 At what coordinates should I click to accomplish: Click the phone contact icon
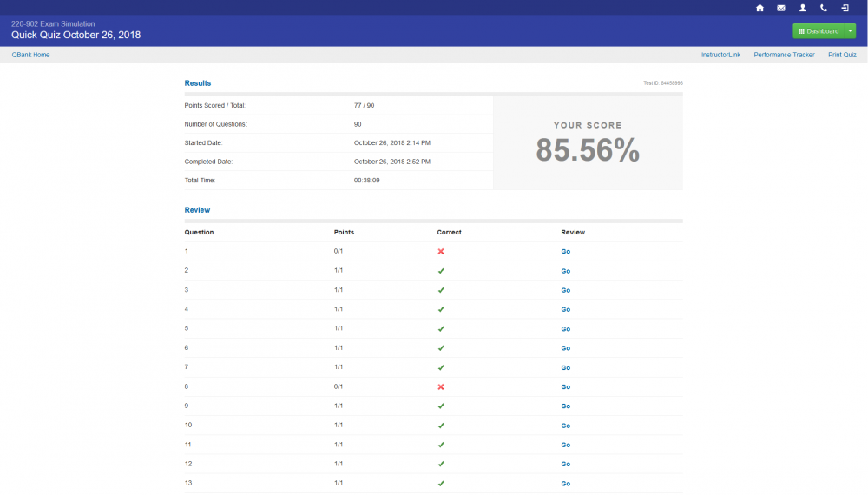tap(824, 8)
